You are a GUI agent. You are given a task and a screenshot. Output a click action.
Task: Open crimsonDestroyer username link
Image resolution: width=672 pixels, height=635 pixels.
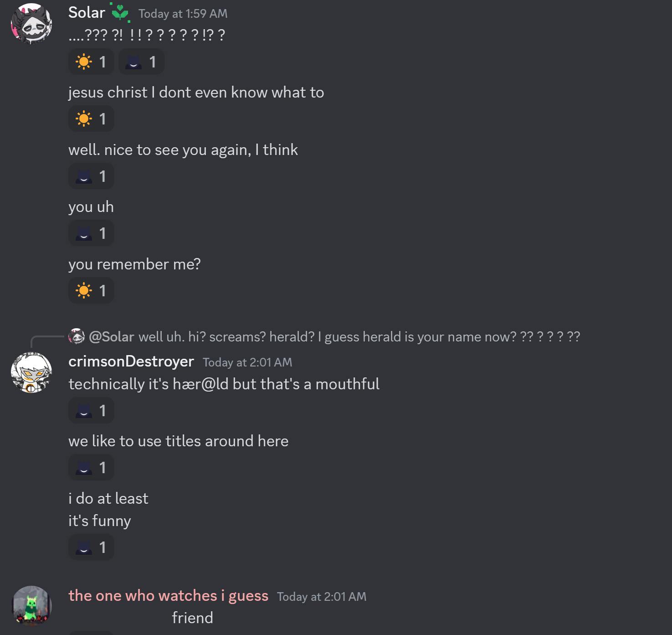click(131, 361)
